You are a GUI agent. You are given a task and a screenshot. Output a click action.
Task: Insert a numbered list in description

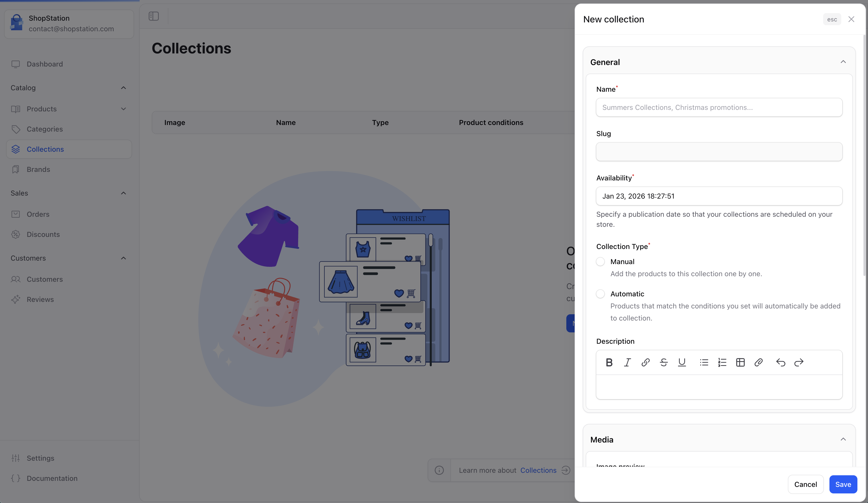(722, 362)
